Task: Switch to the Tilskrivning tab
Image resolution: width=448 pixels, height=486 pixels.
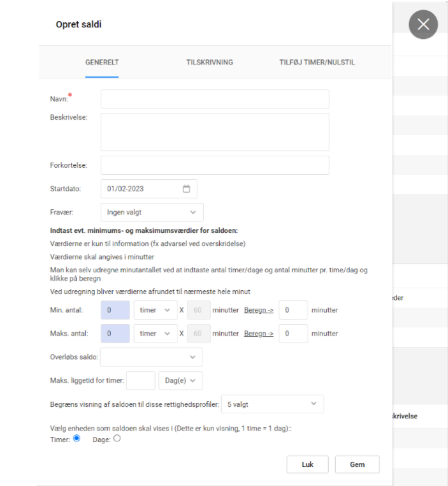Action: [x=209, y=63]
